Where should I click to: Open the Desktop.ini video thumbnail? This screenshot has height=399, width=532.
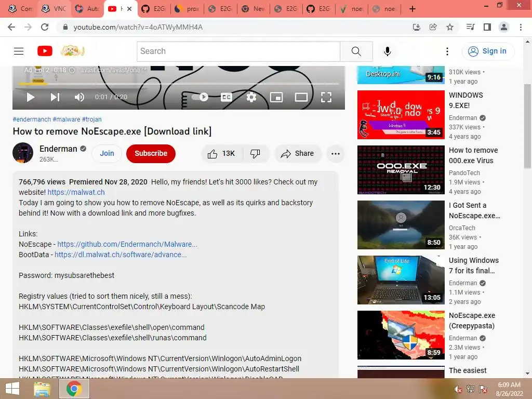(x=401, y=75)
